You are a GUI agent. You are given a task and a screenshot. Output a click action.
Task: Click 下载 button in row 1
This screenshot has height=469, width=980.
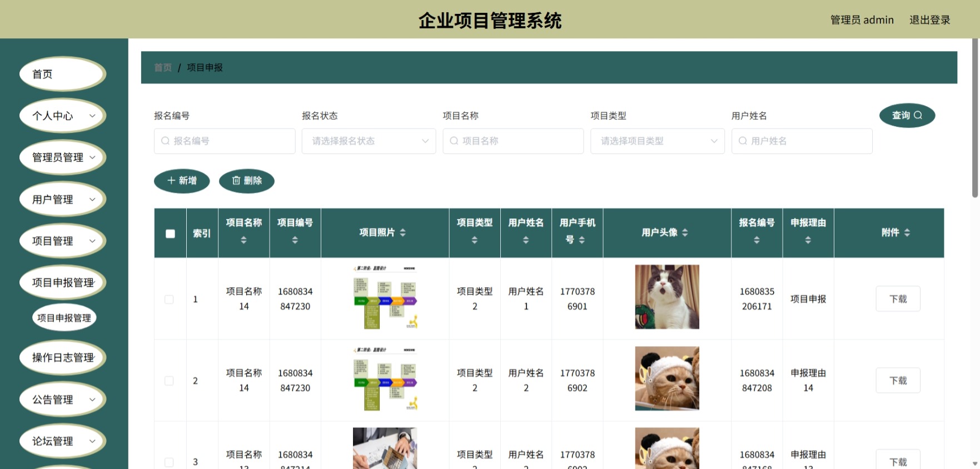pyautogui.click(x=898, y=299)
